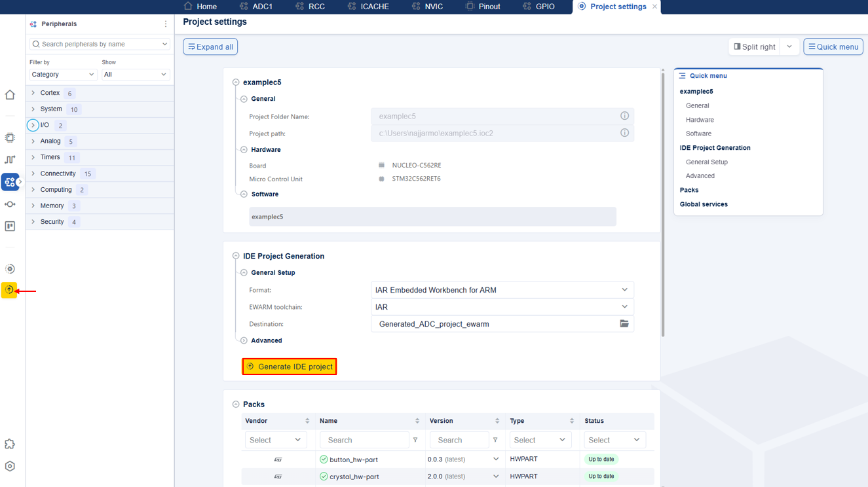This screenshot has width=868, height=487.
Task: Switch to the NVIC tab
Action: click(x=427, y=7)
